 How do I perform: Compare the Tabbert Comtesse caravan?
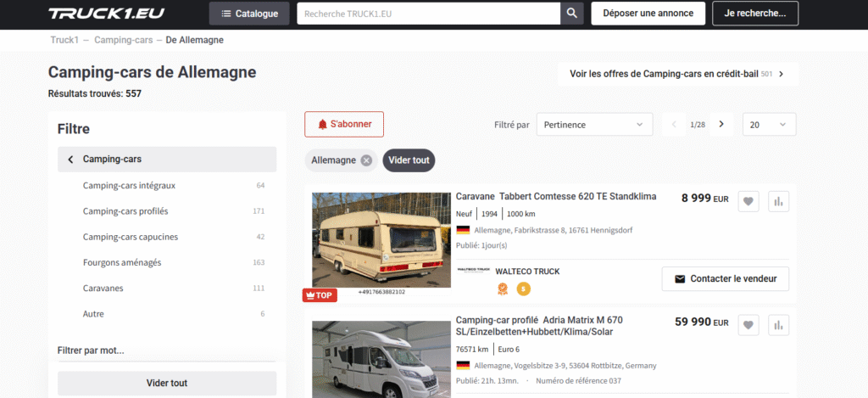click(x=779, y=202)
